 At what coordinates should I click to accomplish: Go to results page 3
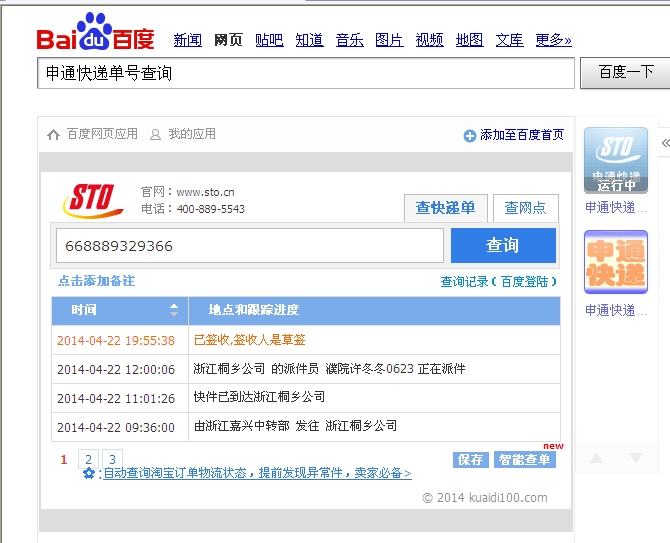(x=112, y=459)
